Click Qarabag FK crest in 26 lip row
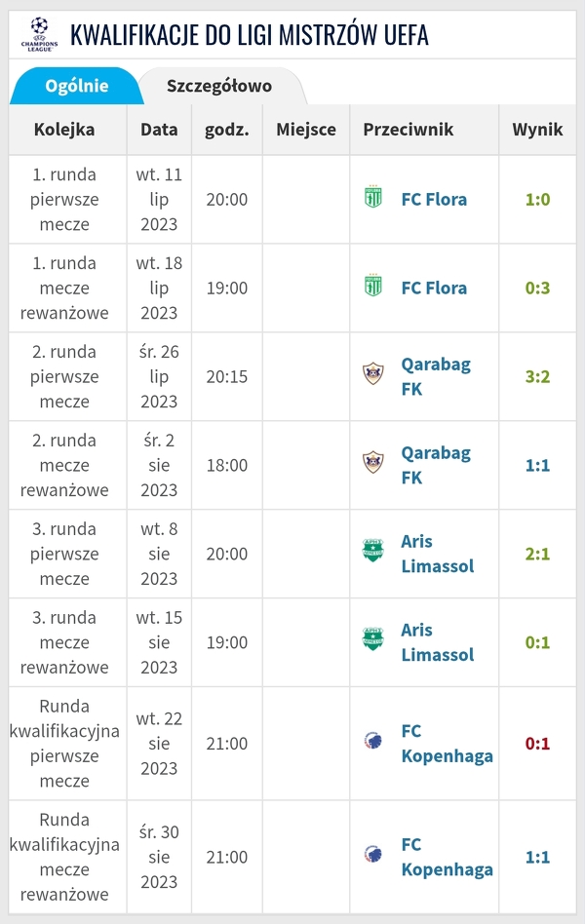 [x=373, y=376]
